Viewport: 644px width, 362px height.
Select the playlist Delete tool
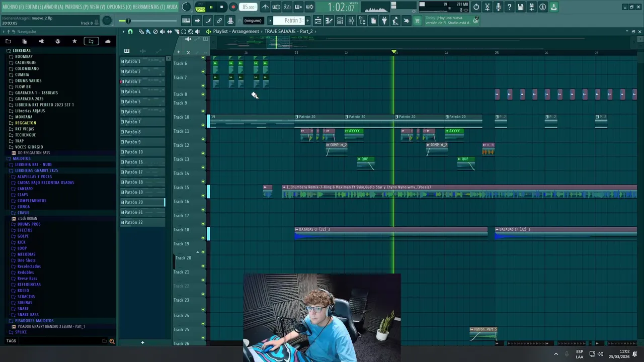(x=155, y=31)
